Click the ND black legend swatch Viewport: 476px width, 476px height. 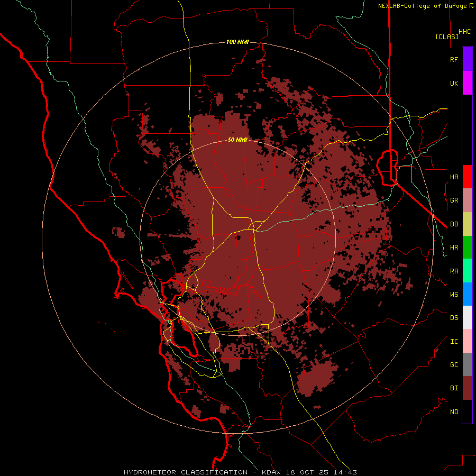tap(467, 411)
